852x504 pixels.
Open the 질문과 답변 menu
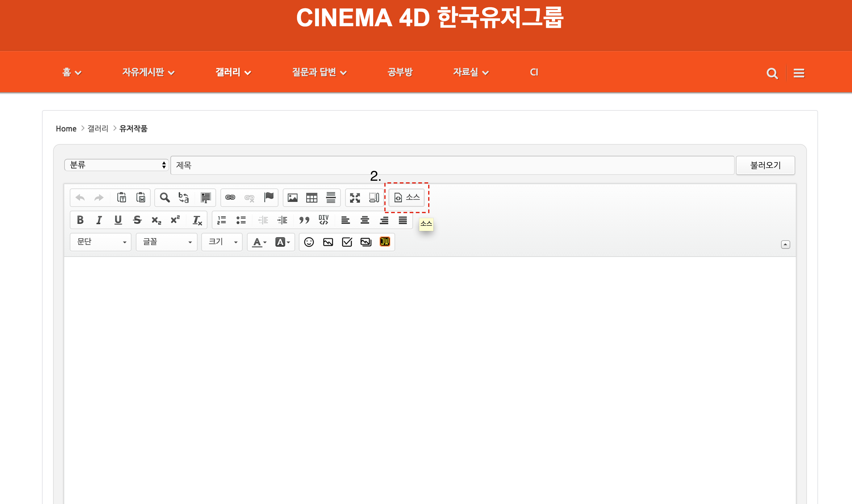pos(319,72)
